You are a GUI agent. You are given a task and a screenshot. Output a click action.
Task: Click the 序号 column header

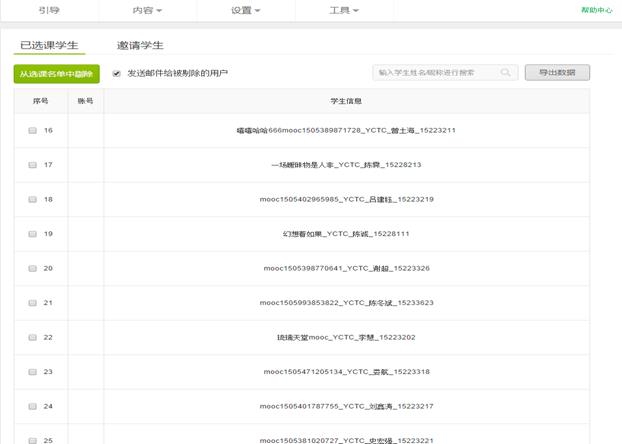pyautogui.click(x=41, y=101)
